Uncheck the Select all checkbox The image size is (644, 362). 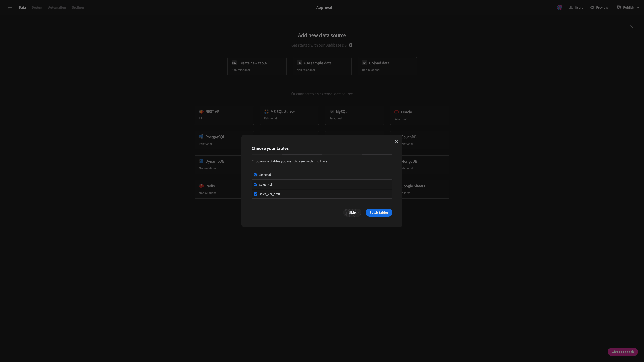coord(256,175)
